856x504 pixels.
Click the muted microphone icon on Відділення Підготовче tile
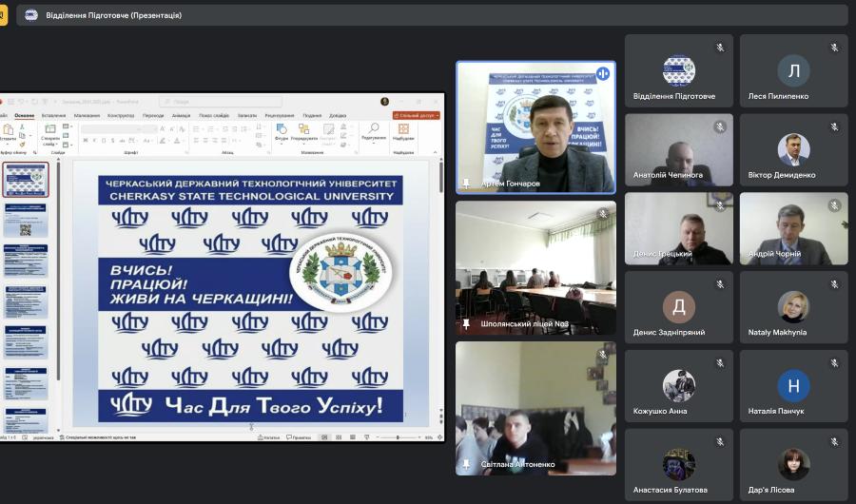click(720, 48)
